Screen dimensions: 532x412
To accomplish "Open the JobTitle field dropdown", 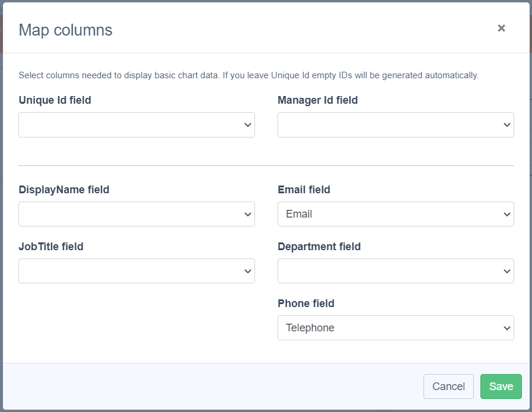I will (x=136, y=271).
